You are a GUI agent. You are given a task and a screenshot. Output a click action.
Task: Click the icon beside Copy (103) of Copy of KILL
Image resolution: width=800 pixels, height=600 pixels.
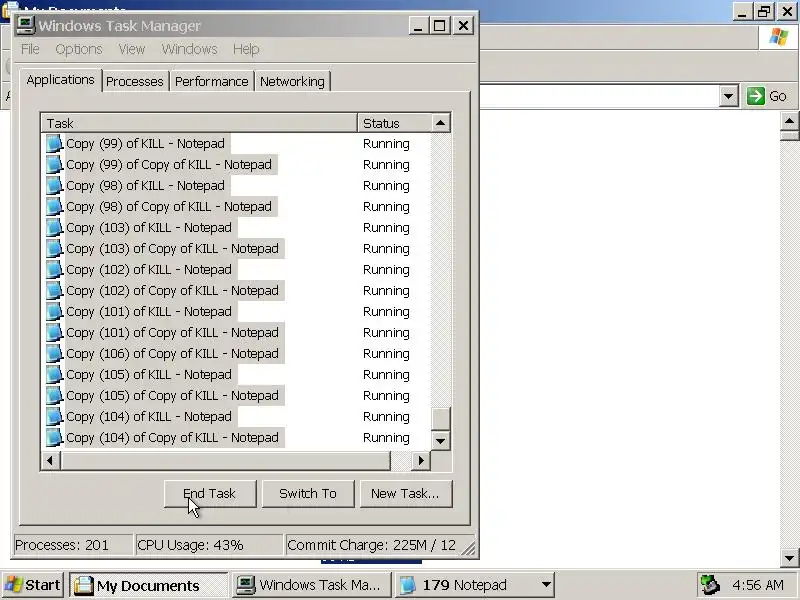pyautogui.click(x=54, y=248)
